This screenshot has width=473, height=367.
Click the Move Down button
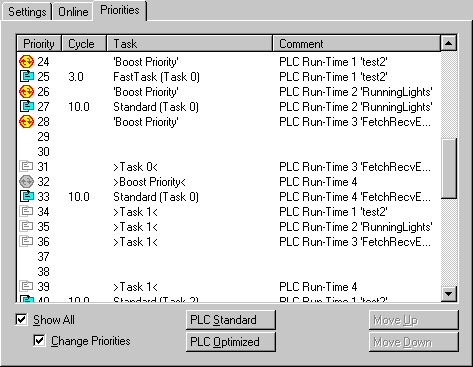(414, 342)
